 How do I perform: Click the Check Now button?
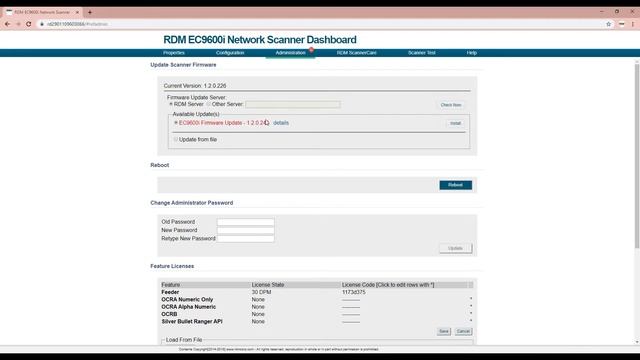(x=451, y=105)
